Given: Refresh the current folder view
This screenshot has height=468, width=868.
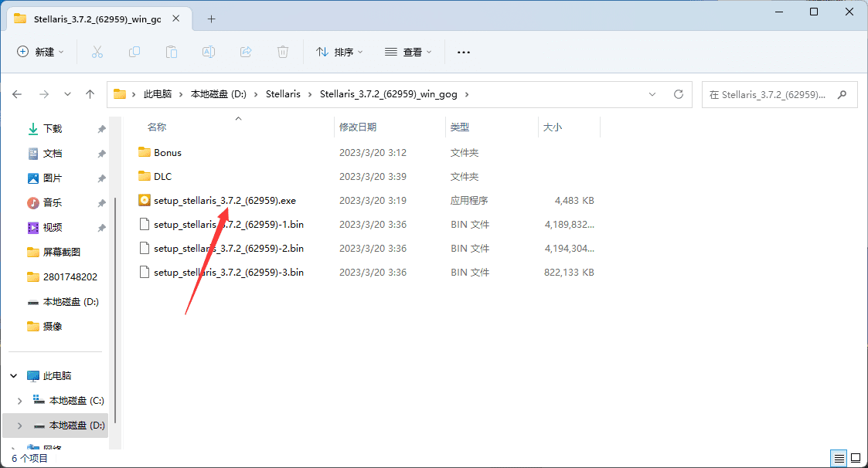Looking at the screenshot, I should click(678, 94).
